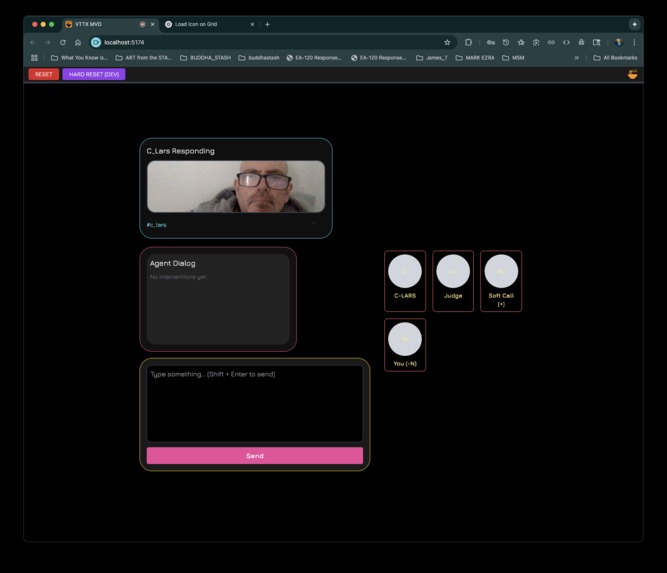Click the red RESET button
This screenshot has height=573, width=667.
click(x=43, y=74)
